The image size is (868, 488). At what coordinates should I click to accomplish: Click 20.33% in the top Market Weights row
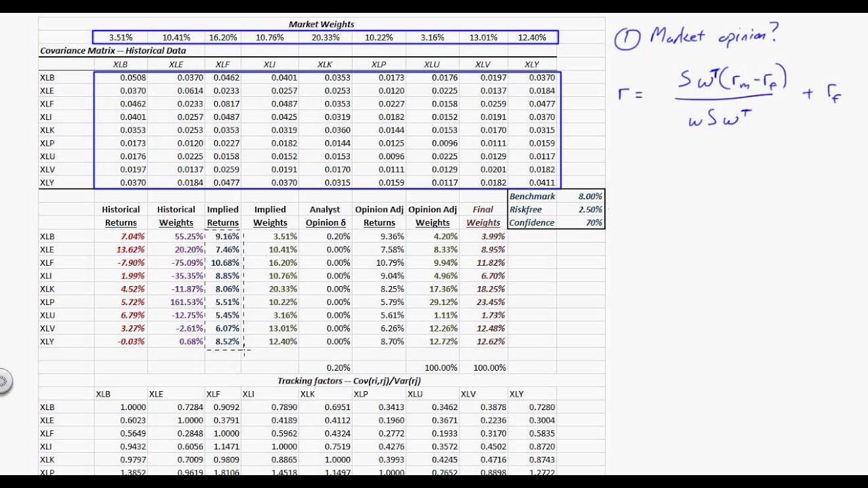pos(326,37)
